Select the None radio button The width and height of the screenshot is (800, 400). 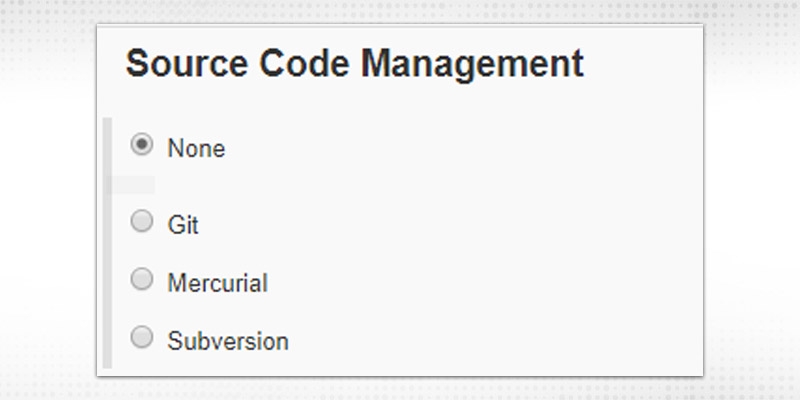coord(142,145)
